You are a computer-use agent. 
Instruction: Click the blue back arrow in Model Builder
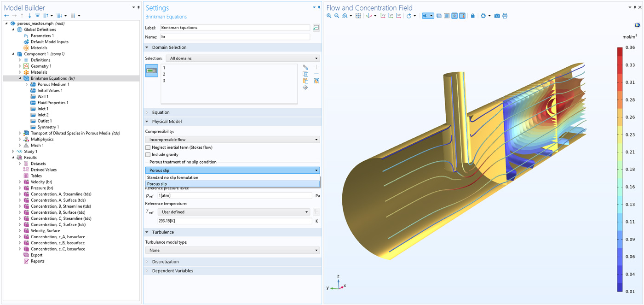(x=7, y=16)
